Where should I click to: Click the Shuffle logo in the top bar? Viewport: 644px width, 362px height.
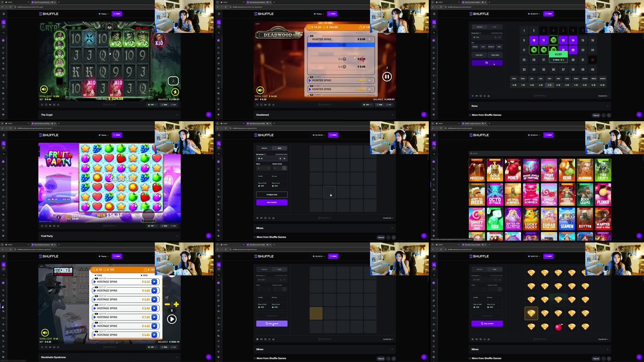(x=49, y=14)
